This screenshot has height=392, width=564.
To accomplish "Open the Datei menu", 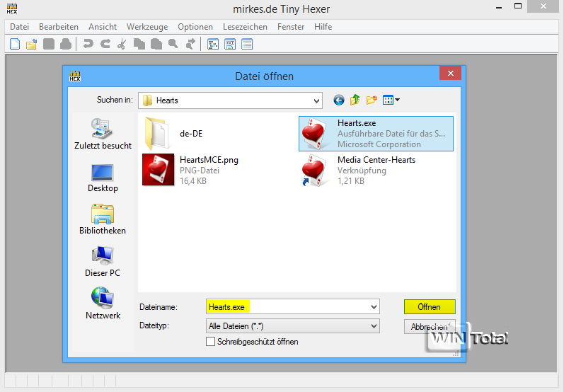I will coord(19,27).
